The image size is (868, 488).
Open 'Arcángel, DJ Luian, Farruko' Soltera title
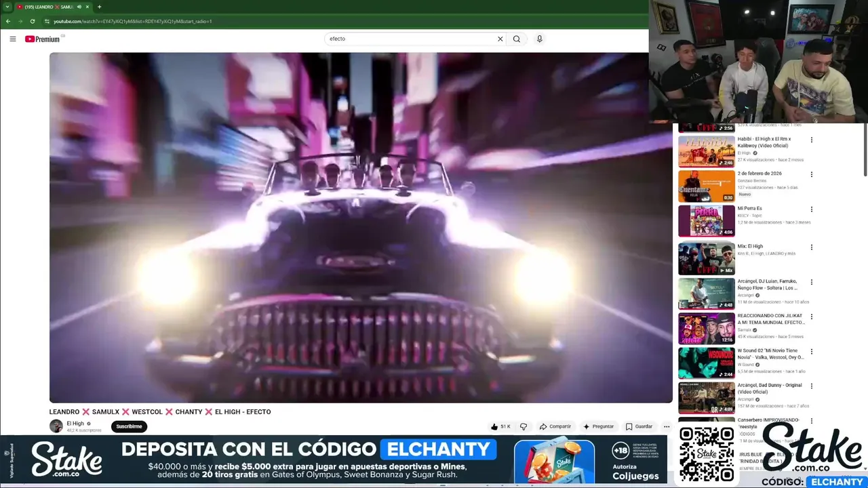point(767,285)
